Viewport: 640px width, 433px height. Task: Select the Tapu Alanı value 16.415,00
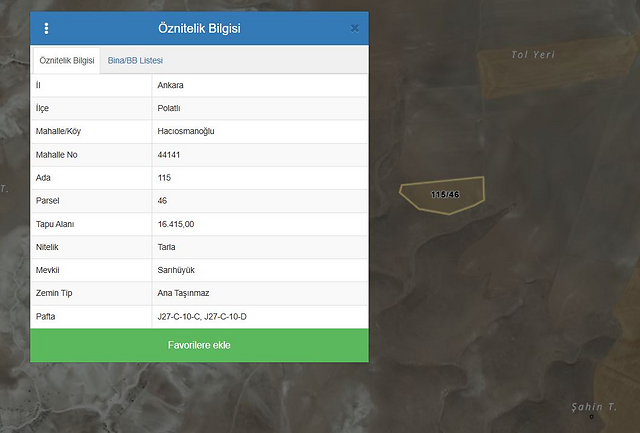point(176,224)
